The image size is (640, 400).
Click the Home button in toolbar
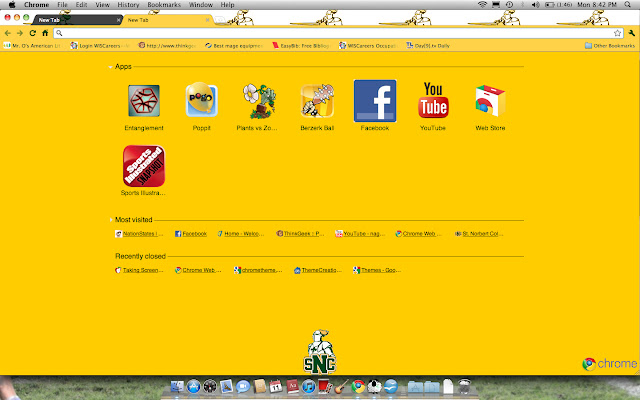tap(45, 33)
